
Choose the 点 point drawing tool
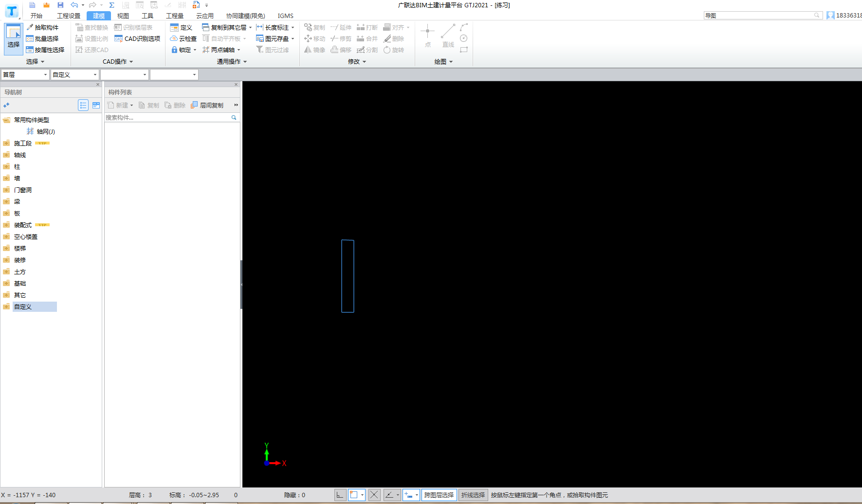click(x=427, y=36)
